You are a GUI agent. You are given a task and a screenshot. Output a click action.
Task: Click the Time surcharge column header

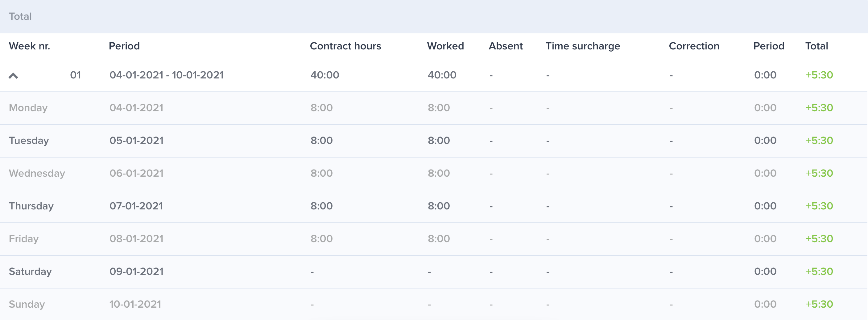(x=583, y=46)
